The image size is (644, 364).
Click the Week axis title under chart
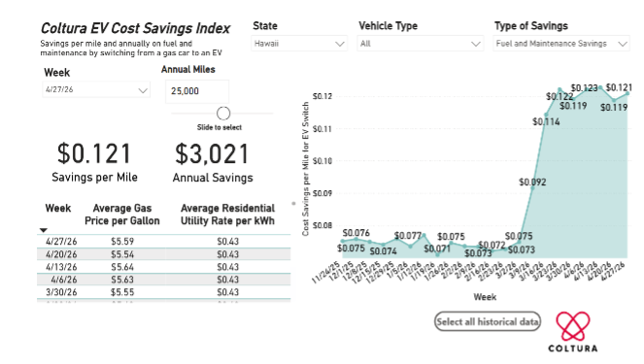(485, 297)
